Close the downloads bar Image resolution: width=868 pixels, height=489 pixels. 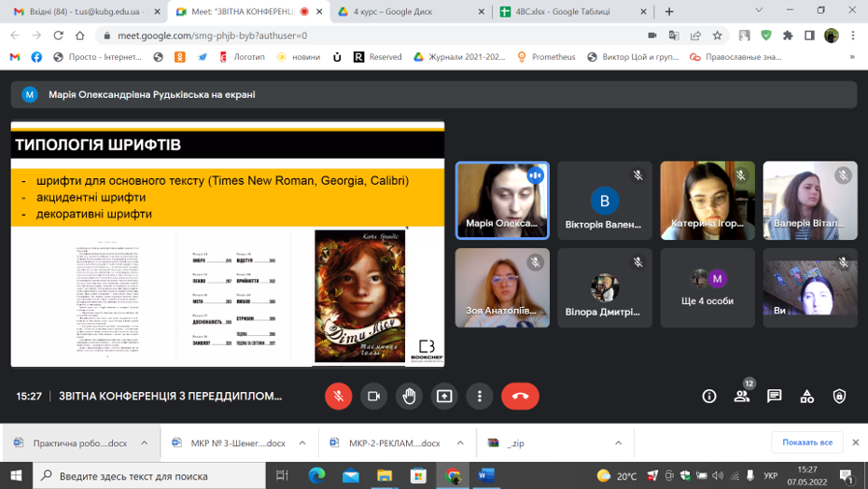[855, 442]
